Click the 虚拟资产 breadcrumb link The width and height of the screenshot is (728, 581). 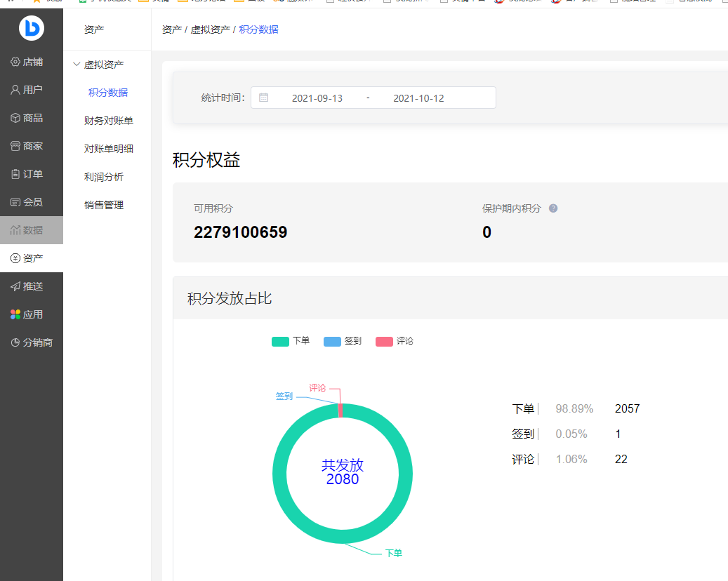(210, 29)
